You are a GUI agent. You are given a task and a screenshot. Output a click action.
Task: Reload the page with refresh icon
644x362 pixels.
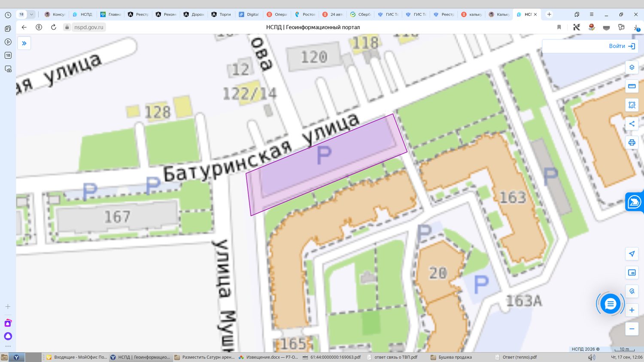click(54, 27)
